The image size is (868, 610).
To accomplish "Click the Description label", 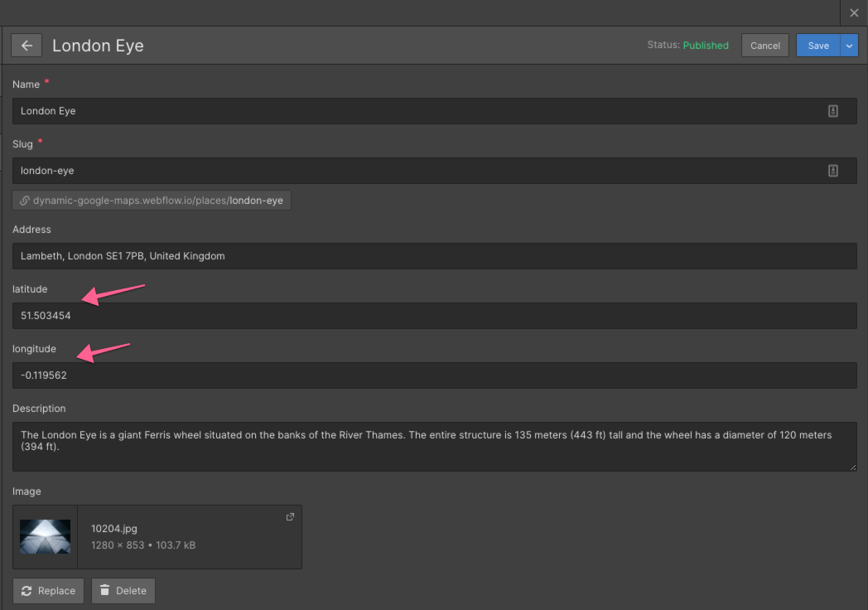I will [39, 409].
